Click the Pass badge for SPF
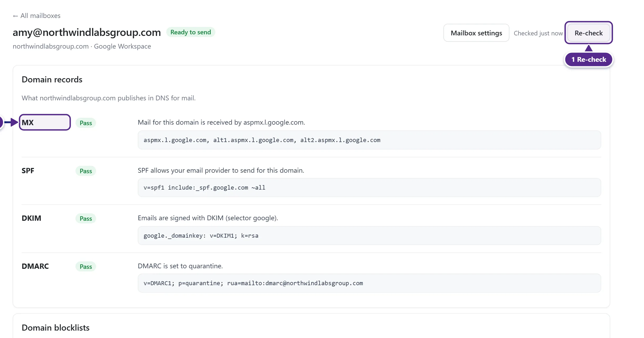The width and height of the screenshot is (644, 338). (x=86, y=171)
